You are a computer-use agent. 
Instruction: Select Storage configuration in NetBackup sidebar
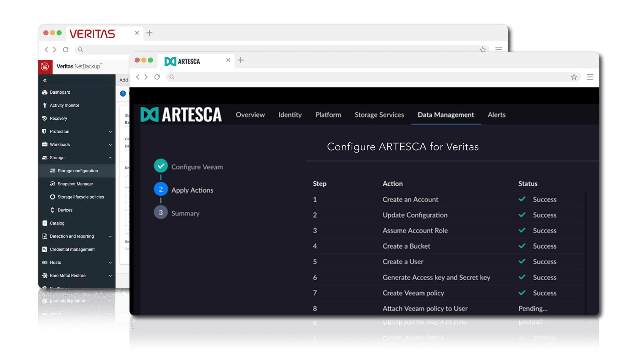coord(77,171)
